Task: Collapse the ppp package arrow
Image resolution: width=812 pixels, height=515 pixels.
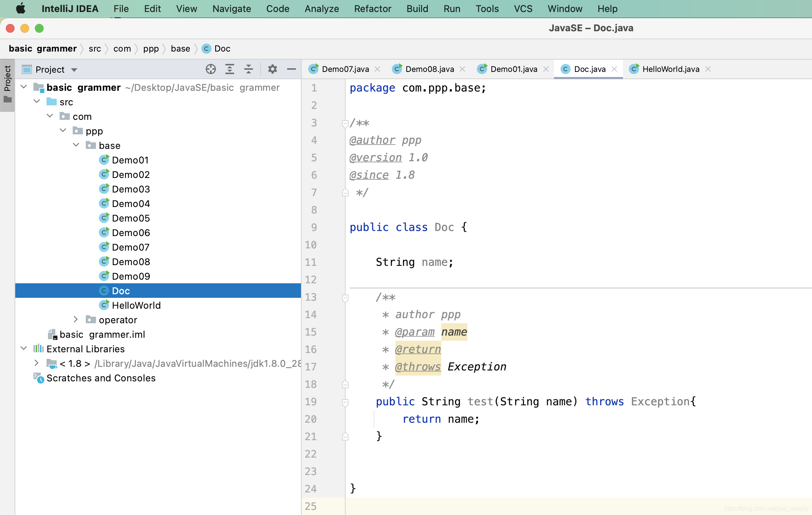Action: [x=63, y=130]
